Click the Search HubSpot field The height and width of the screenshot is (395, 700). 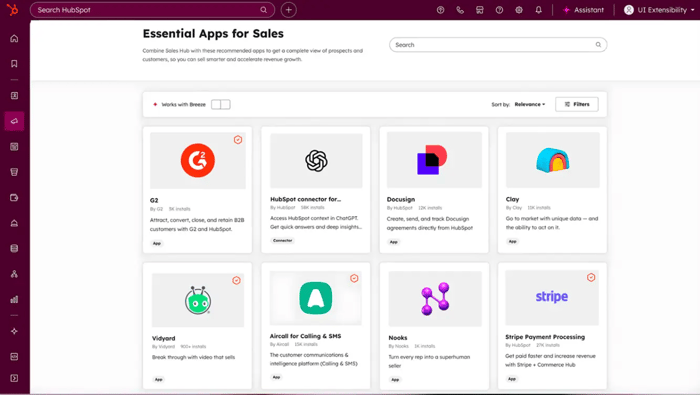pyautogui.click(x=152, y=10)
